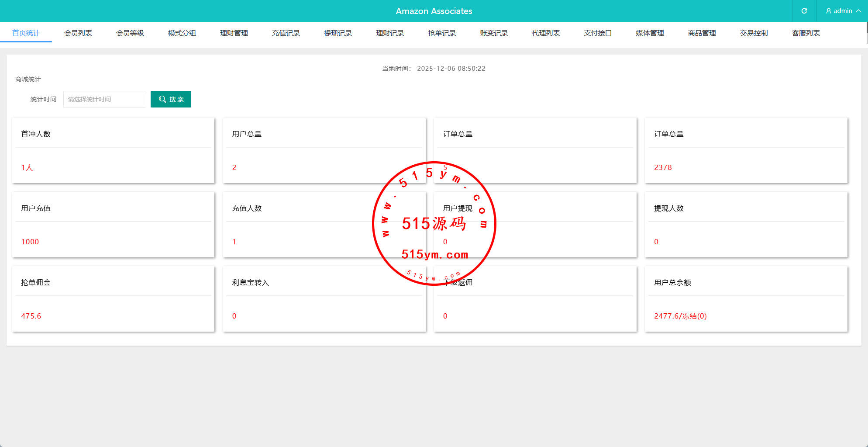Open 账变记录 tab
The height and width of the screenshot is (447, 868).
point(494,33)
